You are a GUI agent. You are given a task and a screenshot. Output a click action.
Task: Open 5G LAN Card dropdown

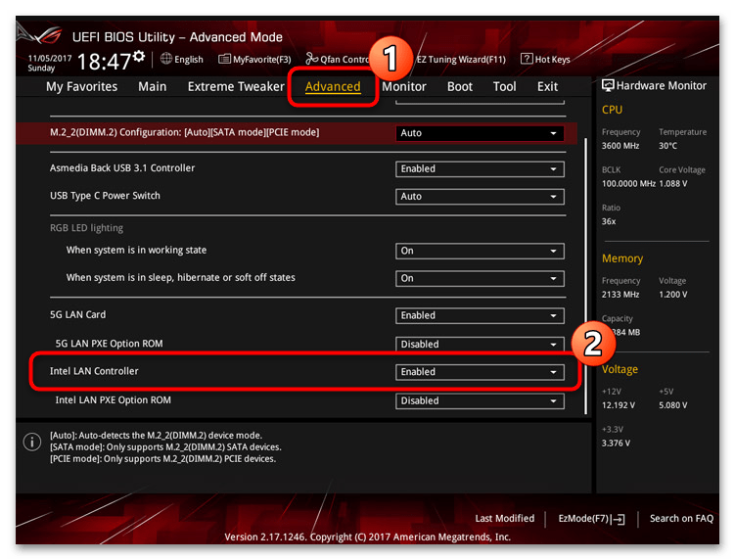(480, 315)
